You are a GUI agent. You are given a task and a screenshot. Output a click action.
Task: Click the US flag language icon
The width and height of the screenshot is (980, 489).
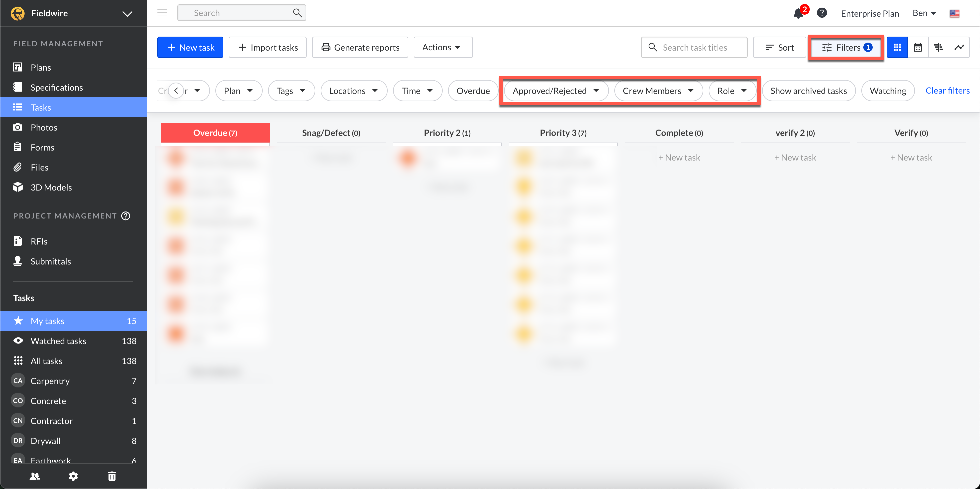(x=955, y=14)
